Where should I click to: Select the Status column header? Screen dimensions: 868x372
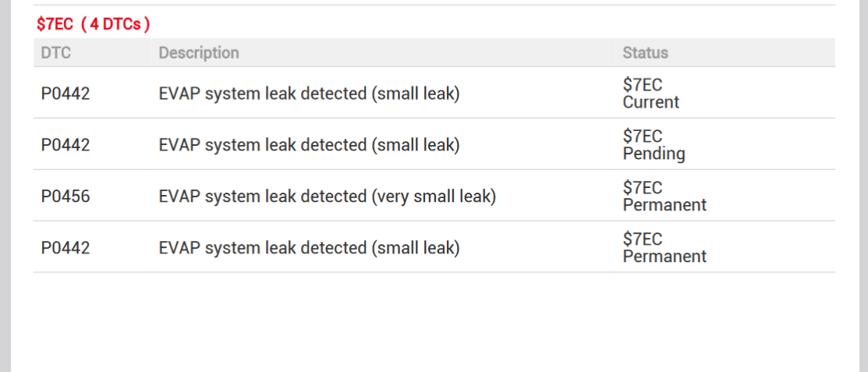coord(645,53)
